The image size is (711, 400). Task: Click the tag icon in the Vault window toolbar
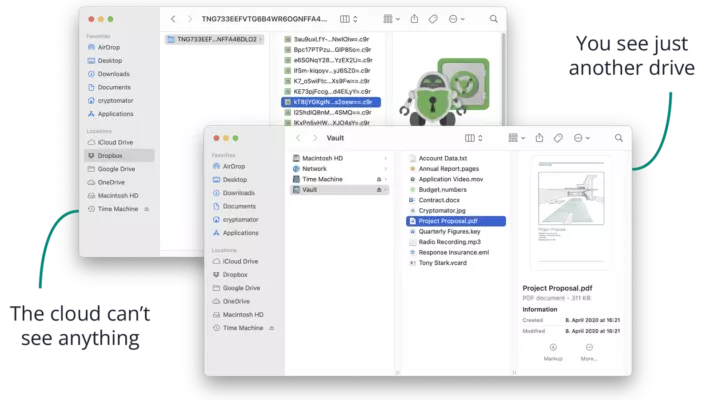(x=558, y=138)
